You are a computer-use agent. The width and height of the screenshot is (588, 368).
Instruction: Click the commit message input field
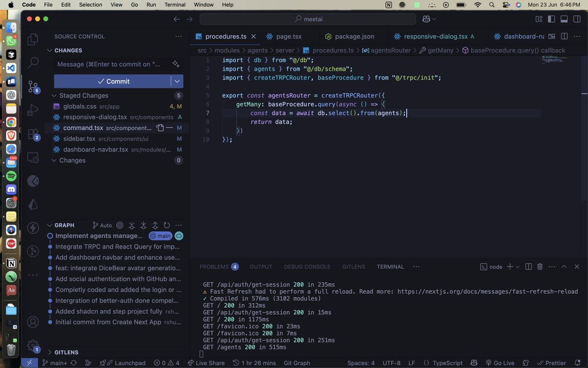pyautogui.click(x=113, y=64)
